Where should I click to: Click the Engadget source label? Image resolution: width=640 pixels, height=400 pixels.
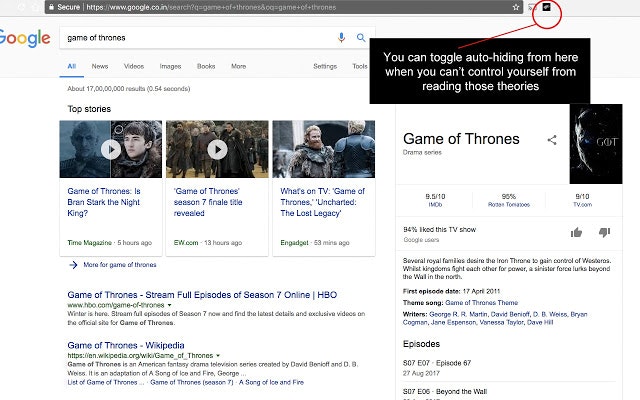(x=294, y=243)
